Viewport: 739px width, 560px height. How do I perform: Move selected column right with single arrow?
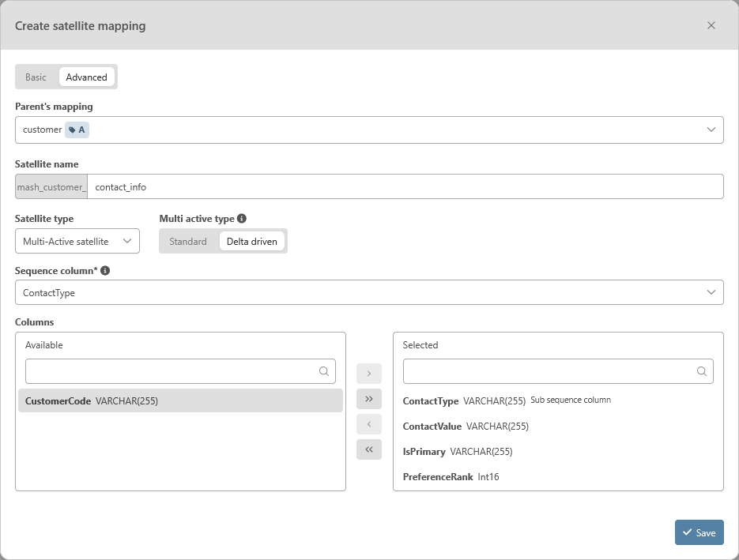tap(368, 373)
